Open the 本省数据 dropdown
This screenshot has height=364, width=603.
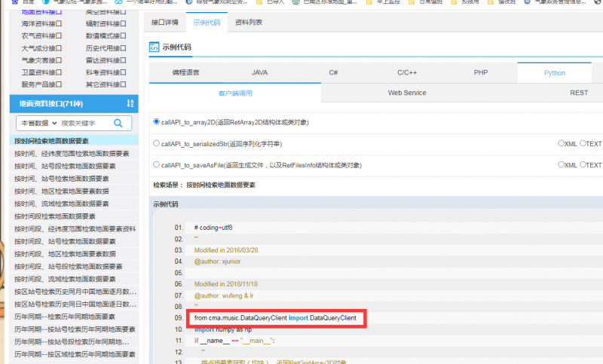(x=38, y=123)
